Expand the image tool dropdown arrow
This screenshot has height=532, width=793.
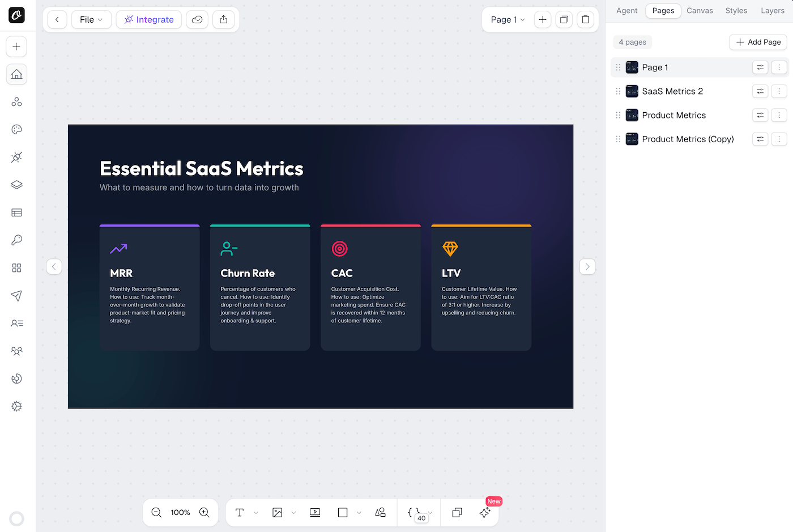point(293,513)
